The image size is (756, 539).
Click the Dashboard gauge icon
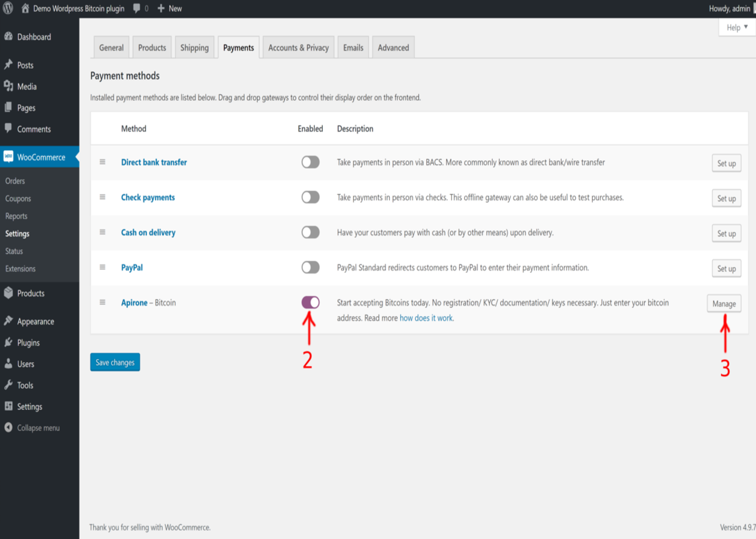point(8,37)
